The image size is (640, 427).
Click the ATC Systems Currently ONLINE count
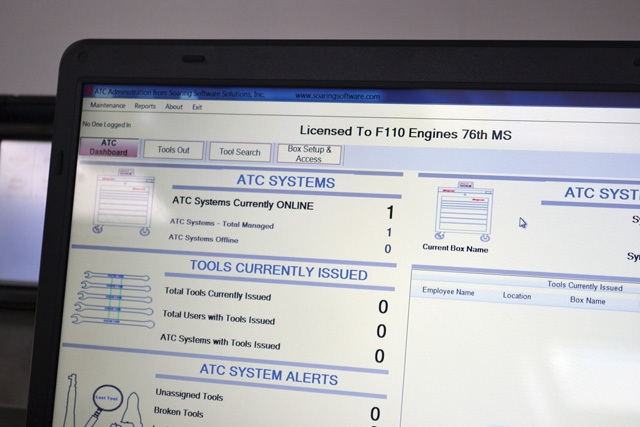[389, 212]
